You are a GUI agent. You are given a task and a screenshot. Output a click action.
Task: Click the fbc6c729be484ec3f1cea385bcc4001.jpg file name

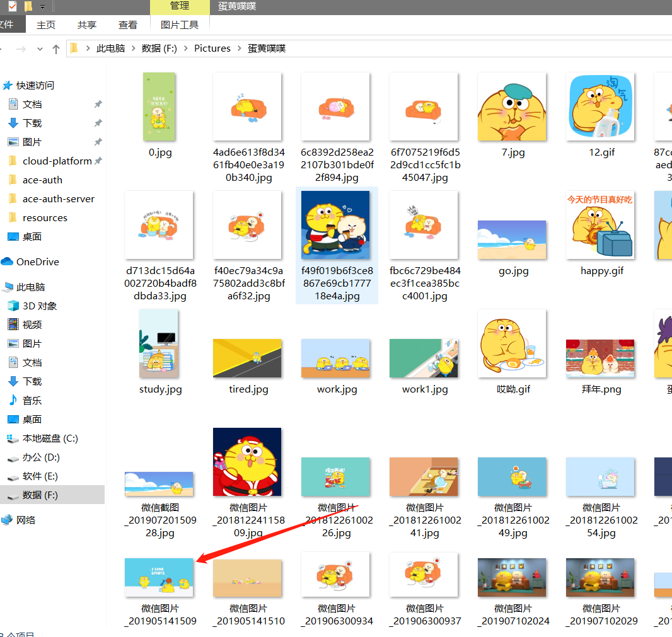click(425, 283)
